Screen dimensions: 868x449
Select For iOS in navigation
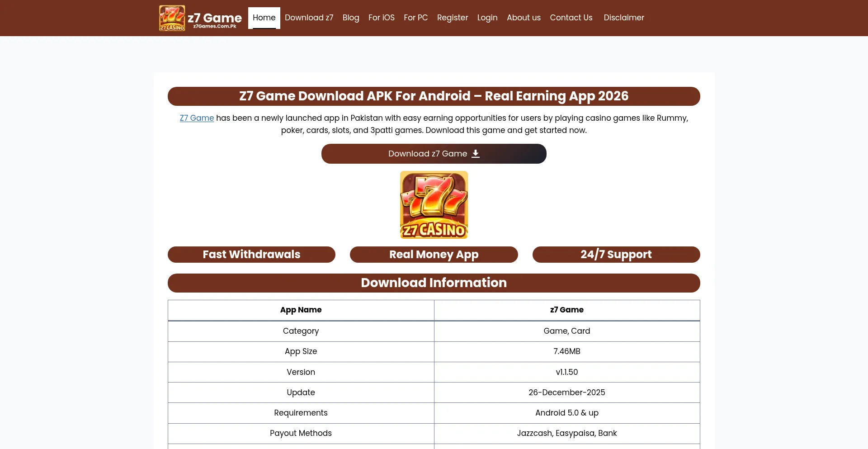point(382,18)
